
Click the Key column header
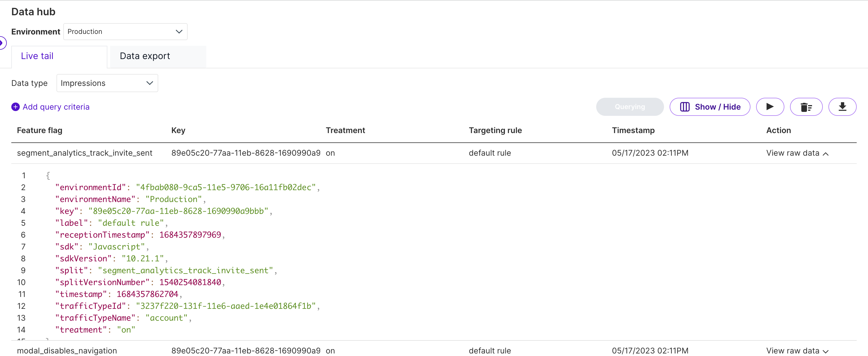(x=178, y=130)
